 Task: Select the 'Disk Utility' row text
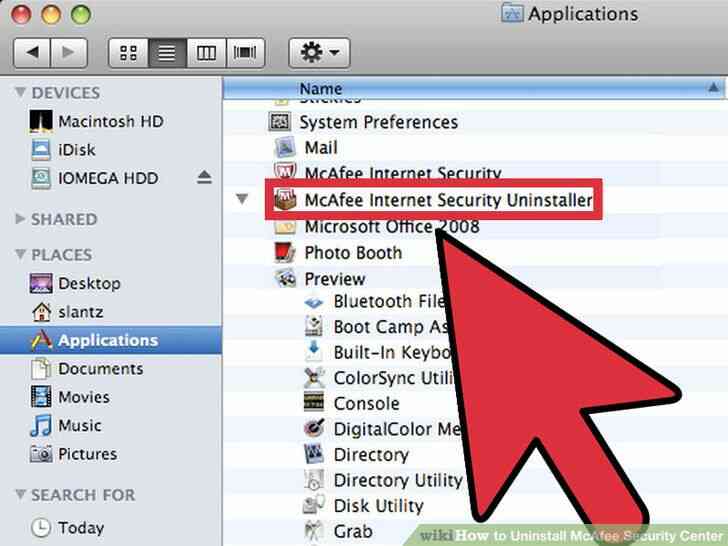pos(378,505)
